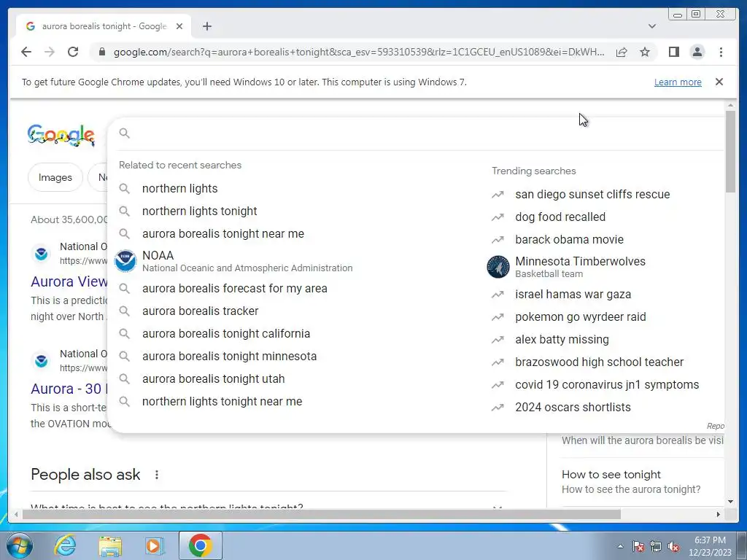Pick aurora borealis tonight minnesota suggestion

(229, 356)
